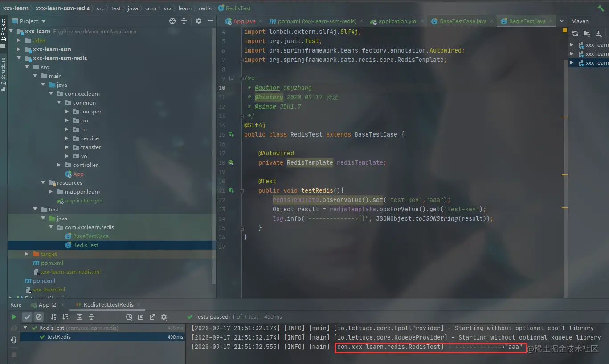Expand xxx-learn-ssm module
This screenshot has width=609, height=364.
click(19, 49)
